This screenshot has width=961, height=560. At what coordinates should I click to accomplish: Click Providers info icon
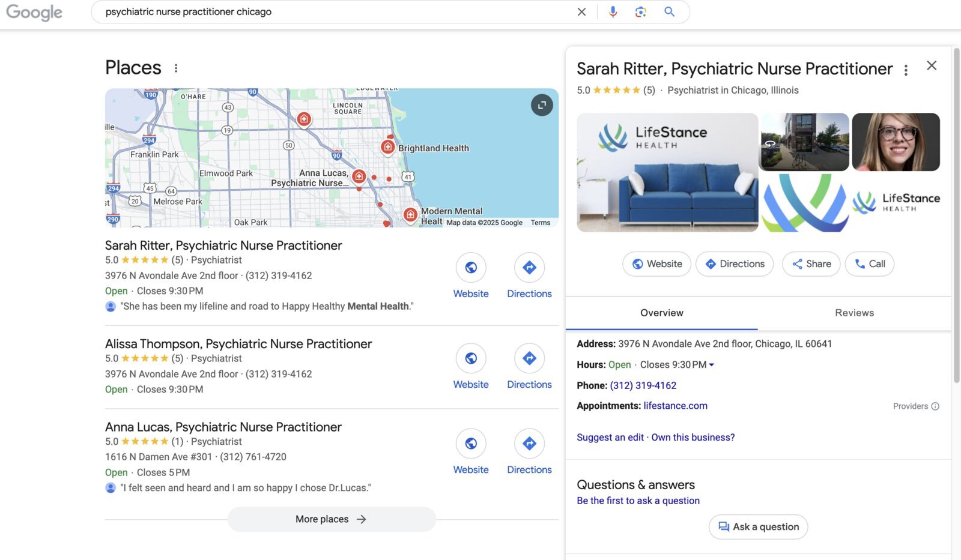935,406
